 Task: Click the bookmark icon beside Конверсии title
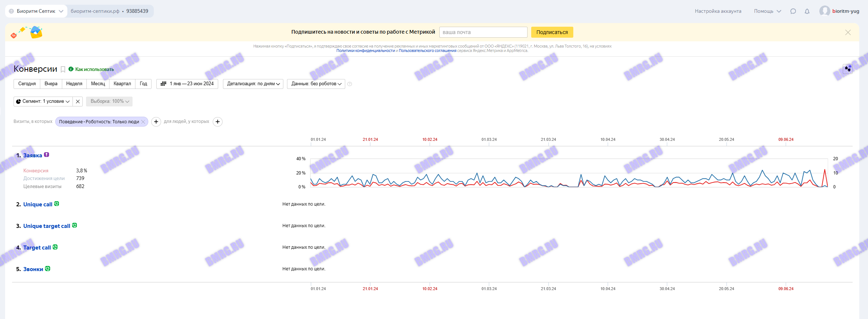(x=63, y=70)
